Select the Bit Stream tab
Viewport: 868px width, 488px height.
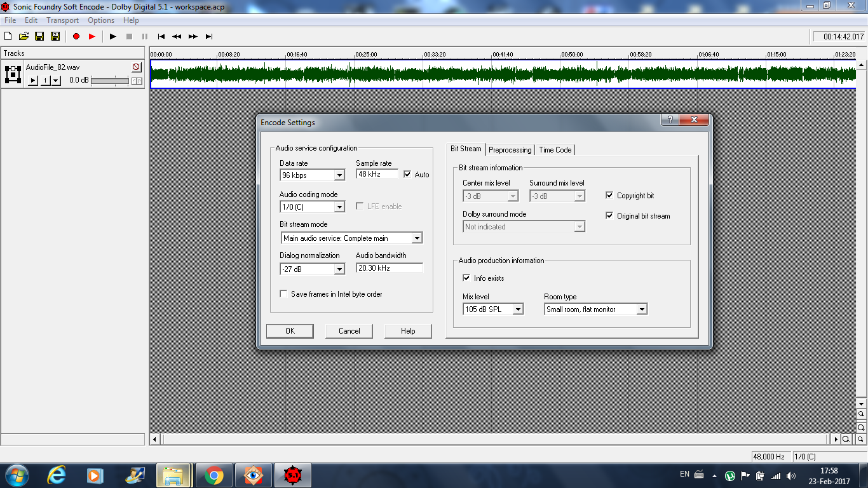pyautogui.click(x=466, y=149)
